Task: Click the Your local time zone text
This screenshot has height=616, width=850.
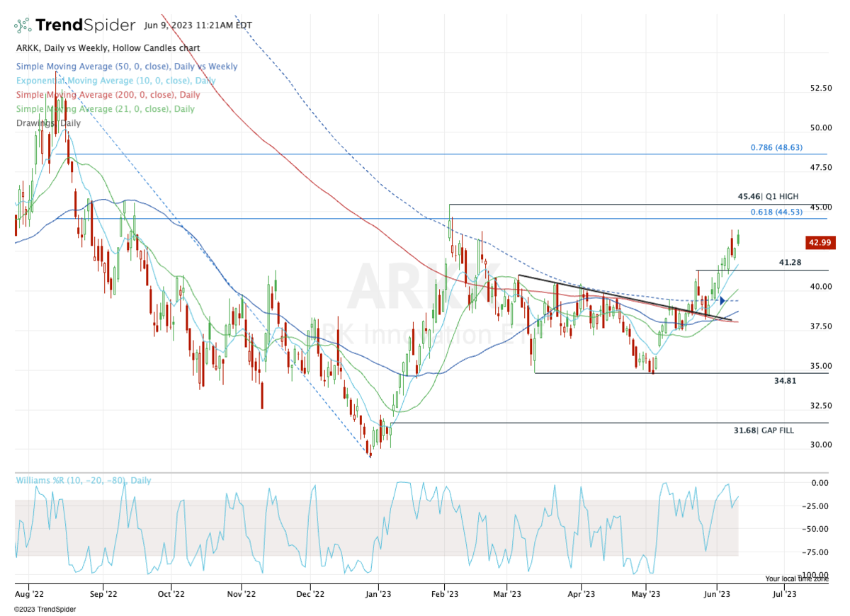Action: [x=796, y=579]
